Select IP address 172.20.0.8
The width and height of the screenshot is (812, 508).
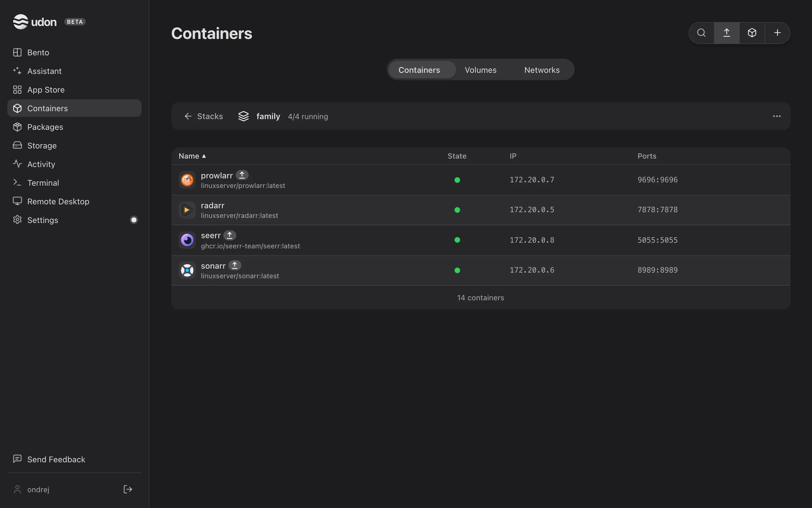pos(532,240)
